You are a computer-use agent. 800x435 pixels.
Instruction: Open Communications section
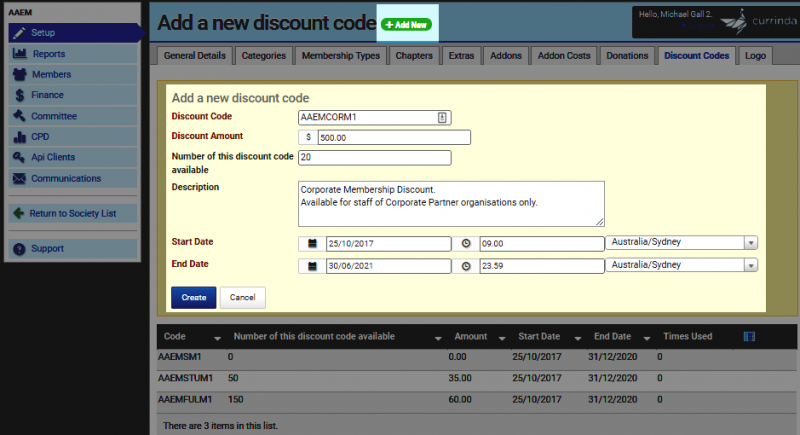73,178
